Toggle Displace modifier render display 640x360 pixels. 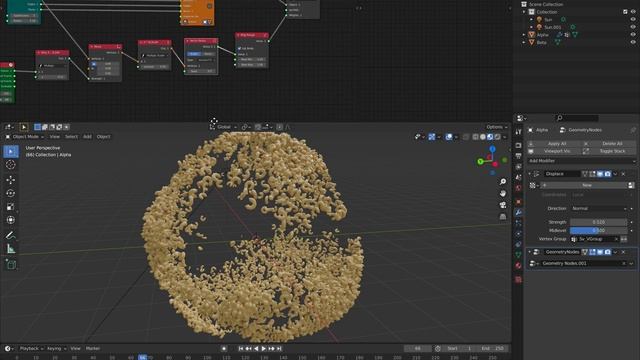click(608, 174)
